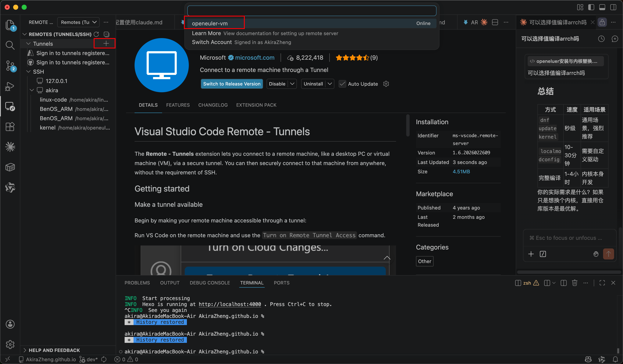Toggle the Auto Update checkbox
The height and width of the screenshot is (364, 623).
tap(342, 84)
